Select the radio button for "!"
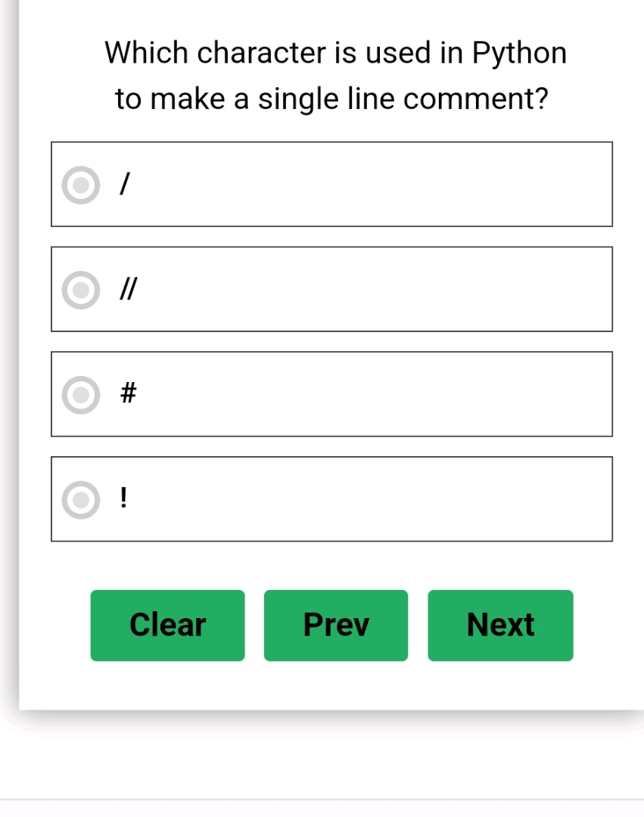 tap(82, 499)
